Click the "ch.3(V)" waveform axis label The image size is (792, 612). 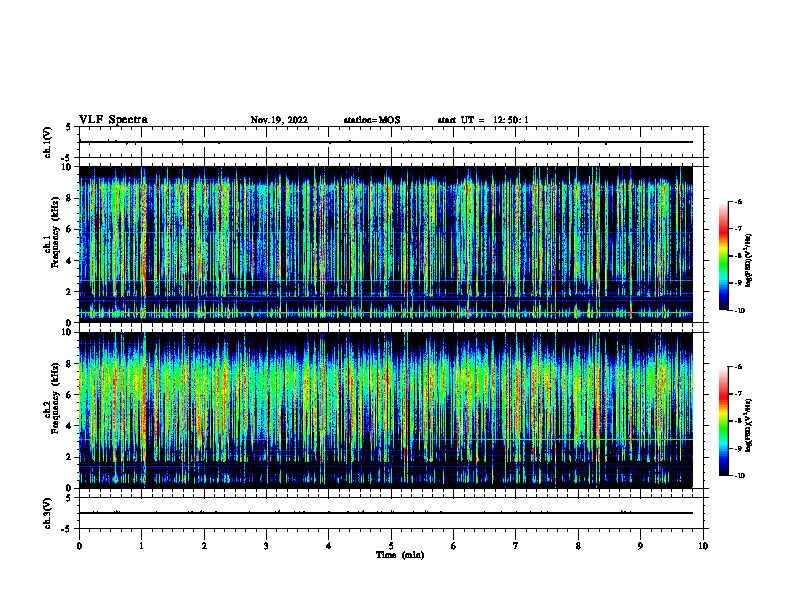click(x=48, y=513)
